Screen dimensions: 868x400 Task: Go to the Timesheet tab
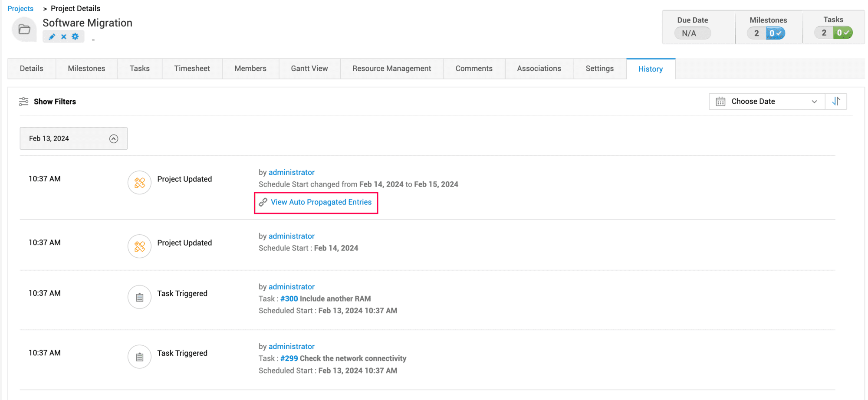[192, 69]
